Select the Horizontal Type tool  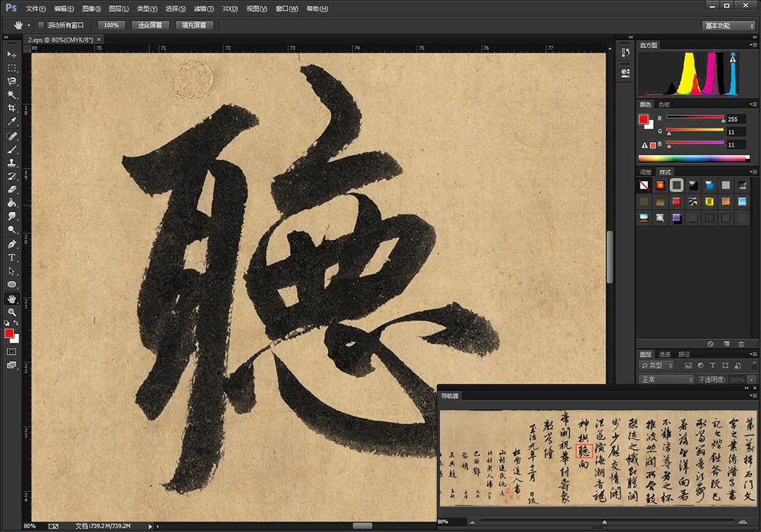pos(12,258)
